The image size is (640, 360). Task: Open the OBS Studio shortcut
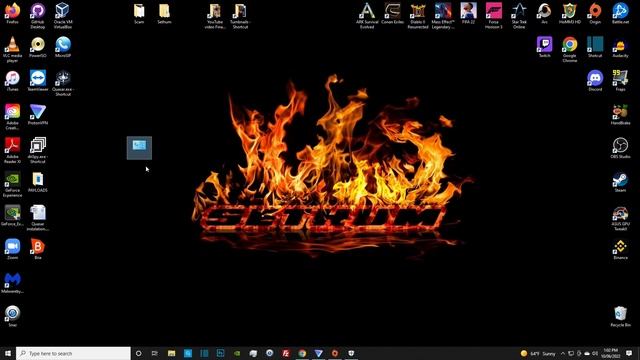tap(620, 148)
